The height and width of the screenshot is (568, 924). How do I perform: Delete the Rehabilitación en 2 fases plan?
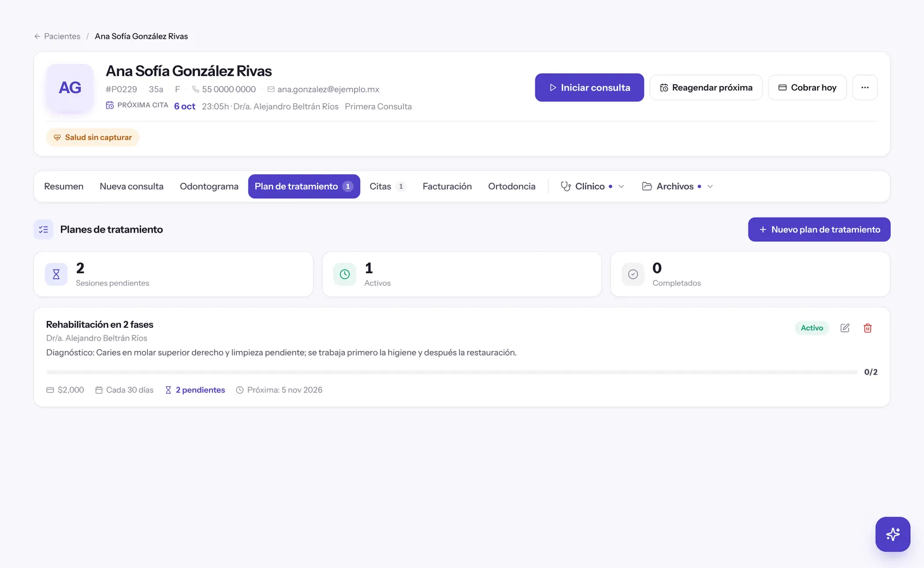[867, 328]
